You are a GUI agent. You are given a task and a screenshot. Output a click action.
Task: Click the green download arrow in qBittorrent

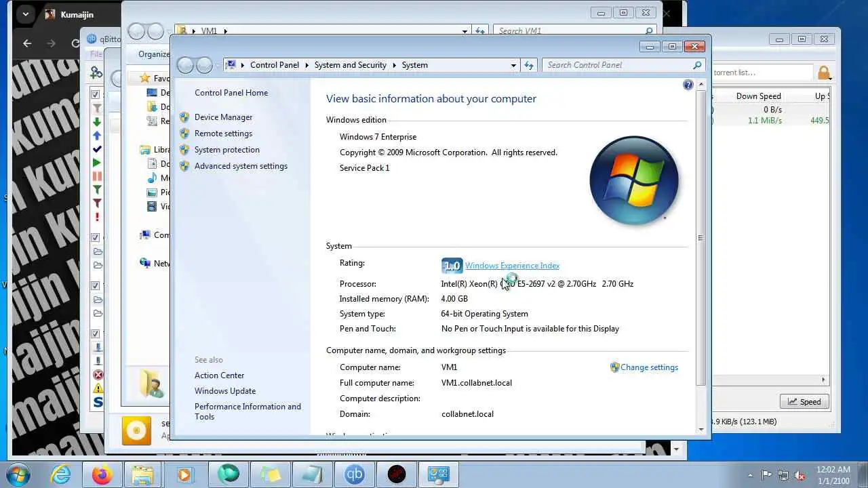pyautogui.click(x=97, y=122)
